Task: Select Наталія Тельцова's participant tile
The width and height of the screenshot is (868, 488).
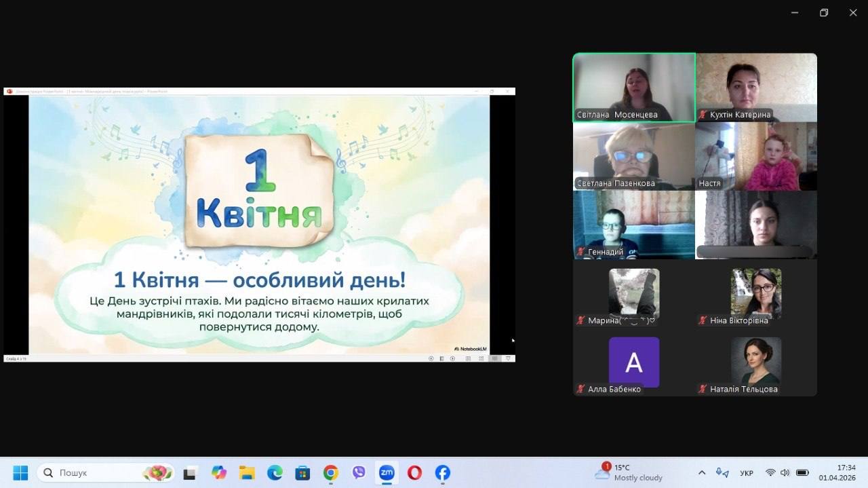Action: [x=756, y=362]
